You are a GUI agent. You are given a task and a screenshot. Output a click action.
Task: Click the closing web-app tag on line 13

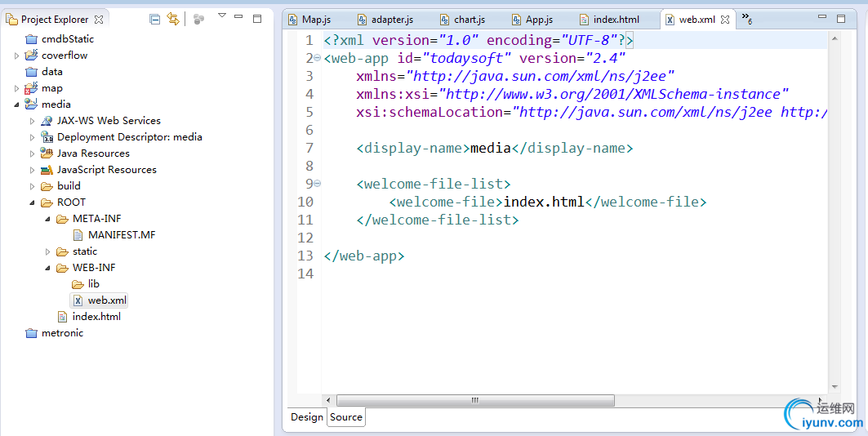coord(364,256)
